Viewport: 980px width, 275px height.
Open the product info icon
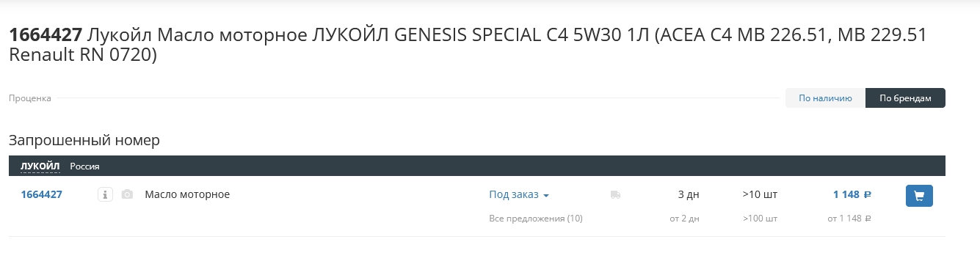(105, 194)
